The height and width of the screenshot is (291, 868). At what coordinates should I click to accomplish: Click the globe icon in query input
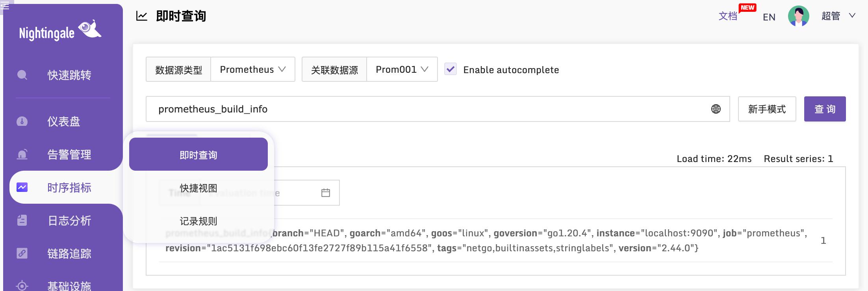(716, 109)
